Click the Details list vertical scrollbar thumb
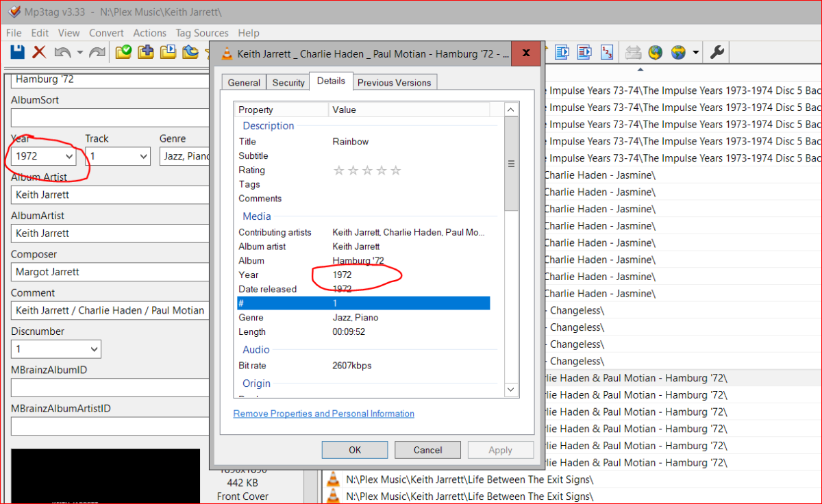 511,164
